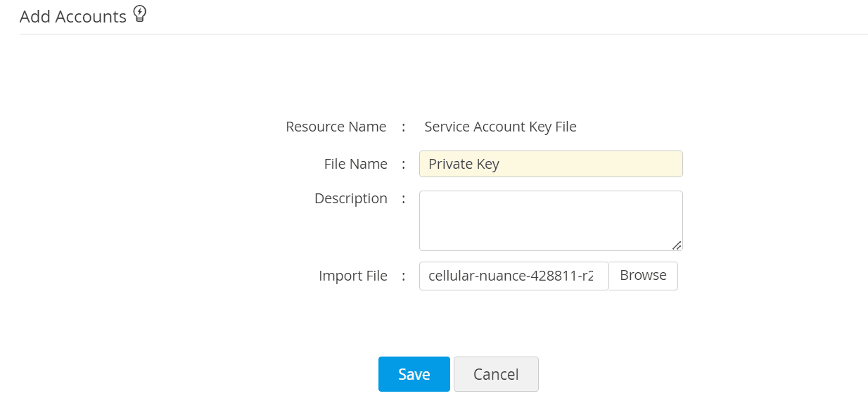Save the new account
This screenshot has width=868, height=410.
coord(414,374)
